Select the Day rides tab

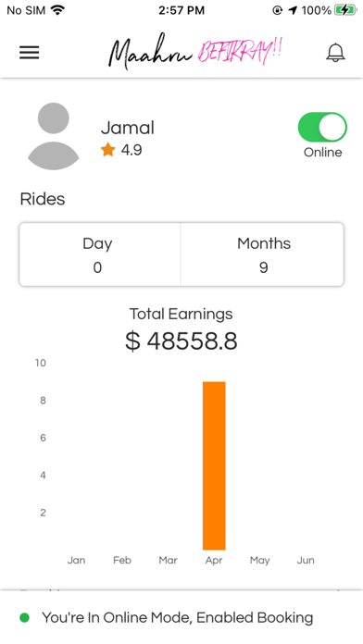tap(99, 254)
